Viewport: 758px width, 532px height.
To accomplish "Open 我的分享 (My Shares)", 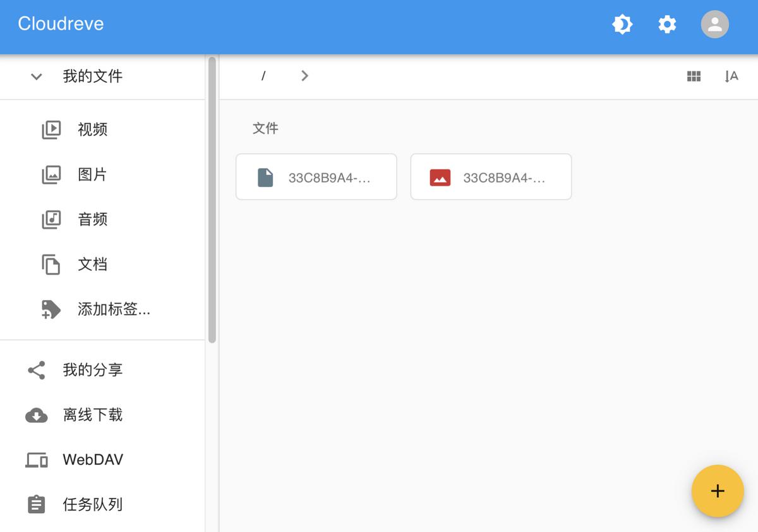I will 92,370.
